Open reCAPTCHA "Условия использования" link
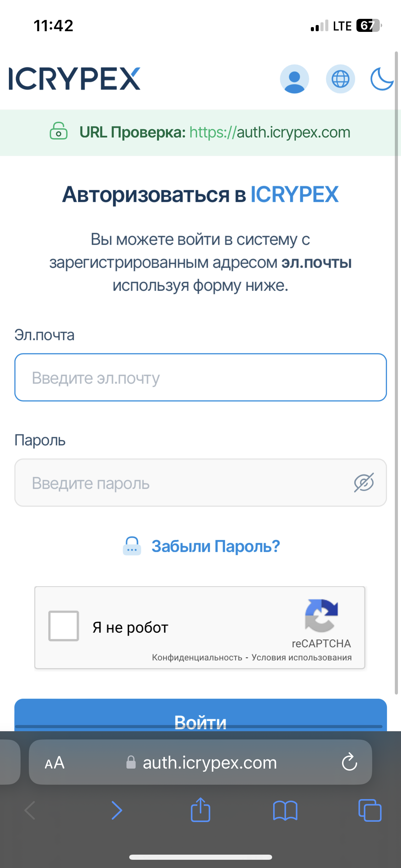 302,658
